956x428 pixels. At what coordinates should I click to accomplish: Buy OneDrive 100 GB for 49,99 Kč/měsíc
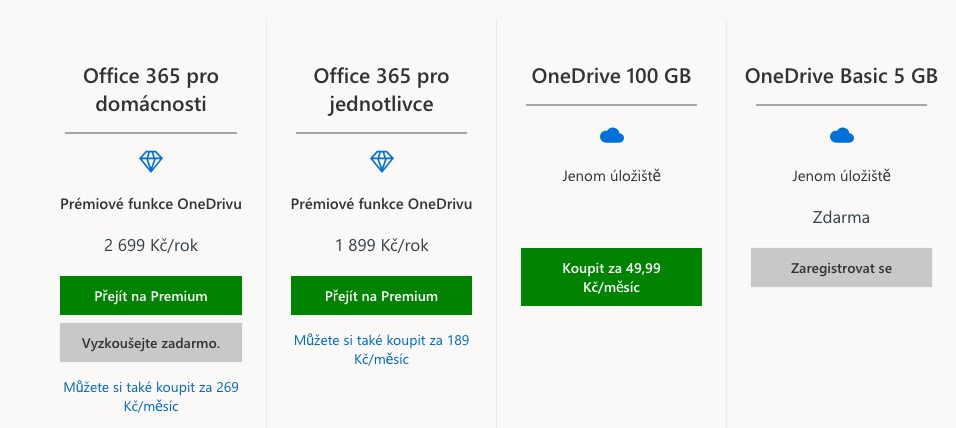(x=611, y=277)
